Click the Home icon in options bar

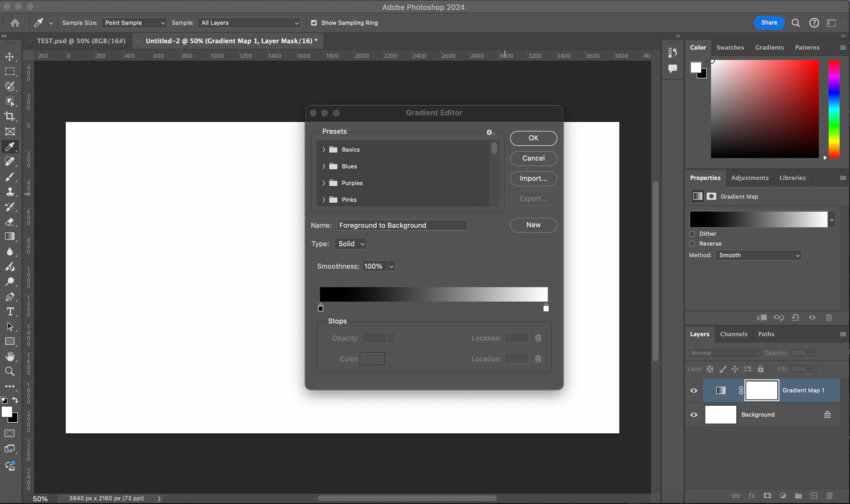(15, 23)
